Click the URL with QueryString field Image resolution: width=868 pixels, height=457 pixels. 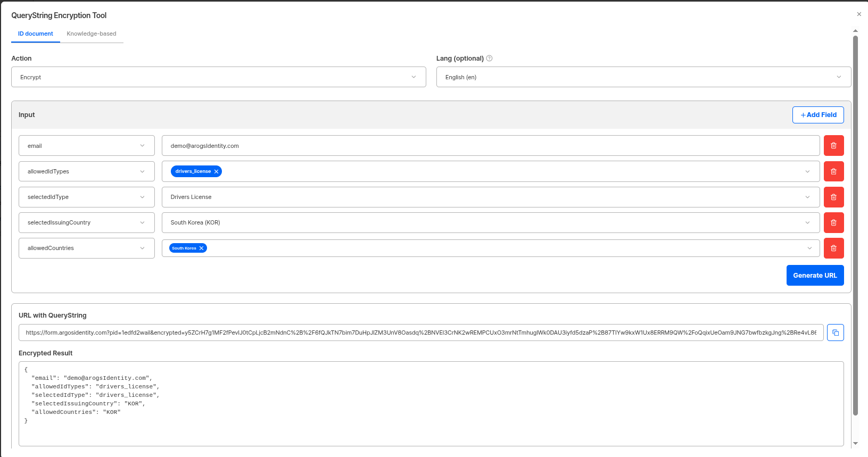[x=421, y=333]
